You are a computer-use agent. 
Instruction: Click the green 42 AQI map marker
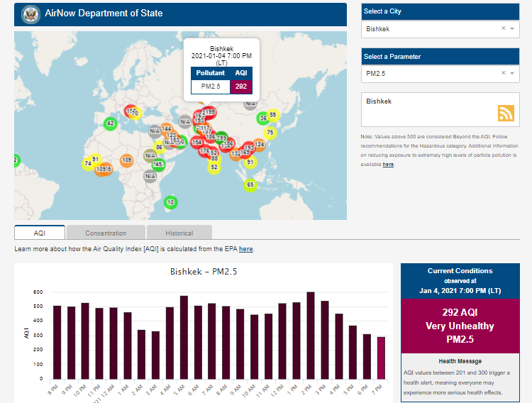[x=110, y=123]
